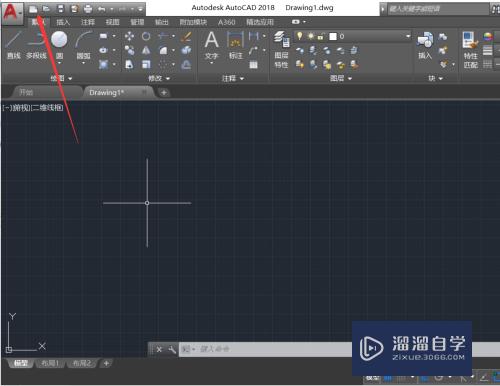The width and height of the screenshot is (500, 386).
Task: Toggle layer 0 lock padlock icon
Action: (321, 36)
